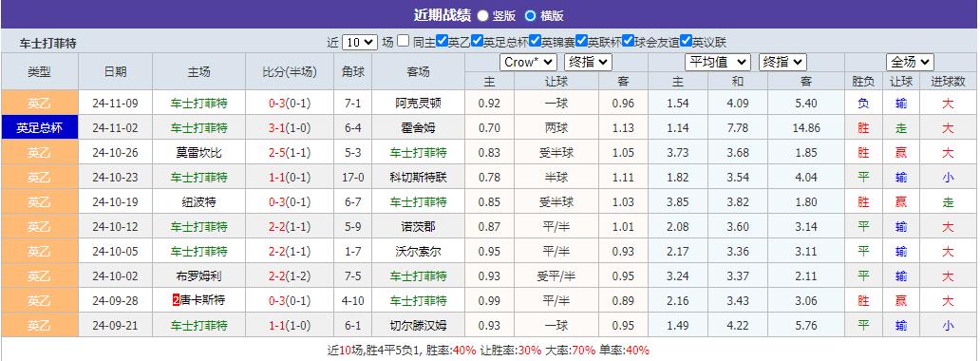Open the recent matches count dropdown
Image resolution: width=980 pixels, height=361 pixels.
click(360, 43)
